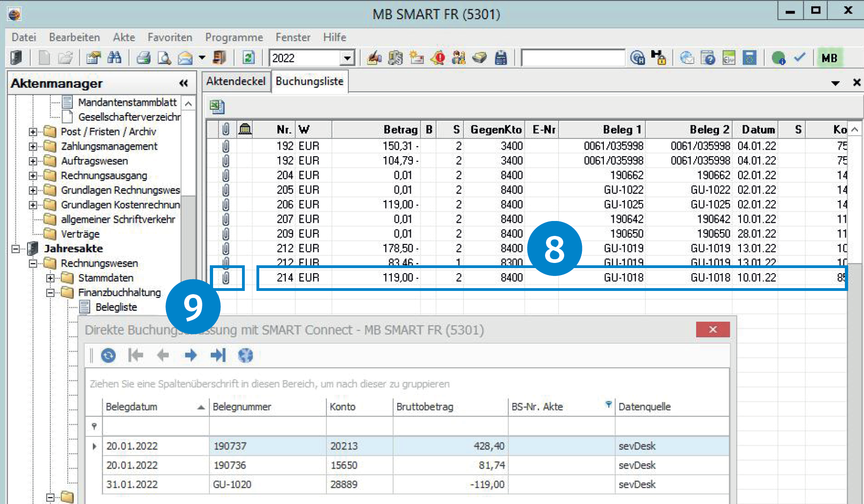Click refresh icon in SMART Connect dialog
Image resolution: width=864 pixels, height=504 pixels.
(x=108, y=356)
